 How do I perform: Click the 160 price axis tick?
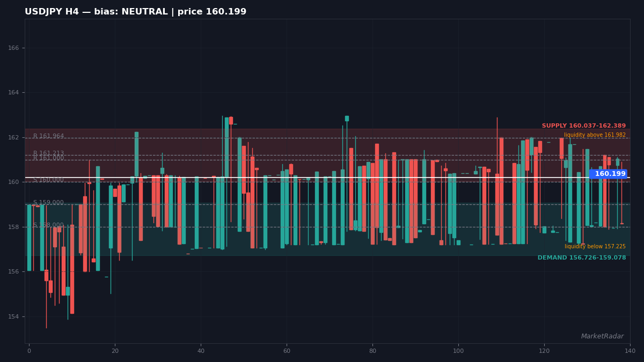(x=13, y=182)
